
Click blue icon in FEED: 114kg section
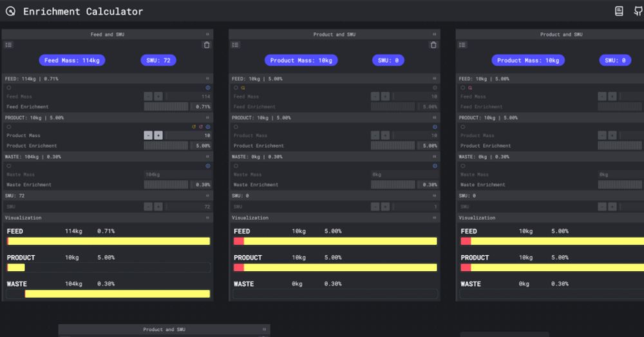[208, 88]
